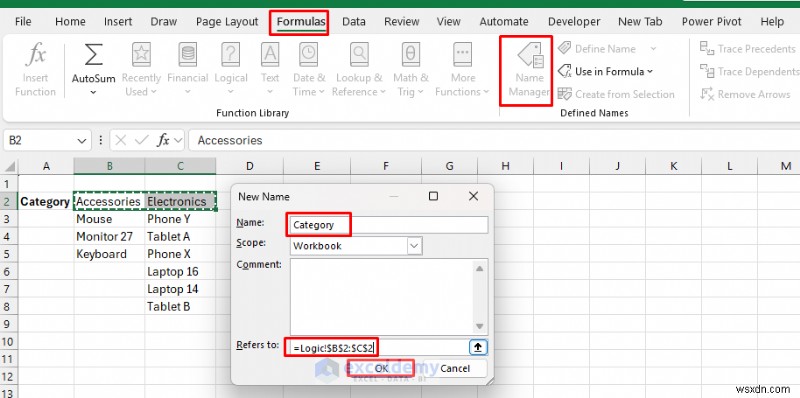Open the Help tab
Screen dimensions: 800x398
point(771,22)
